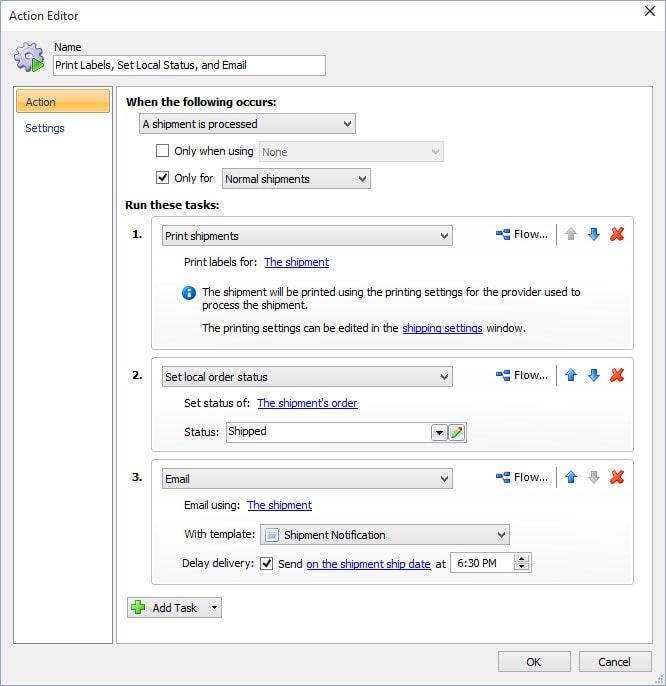Viewport: 666px width, 686px height.
Task: Open the A shipment is processed dropdown
Action: 247,124
